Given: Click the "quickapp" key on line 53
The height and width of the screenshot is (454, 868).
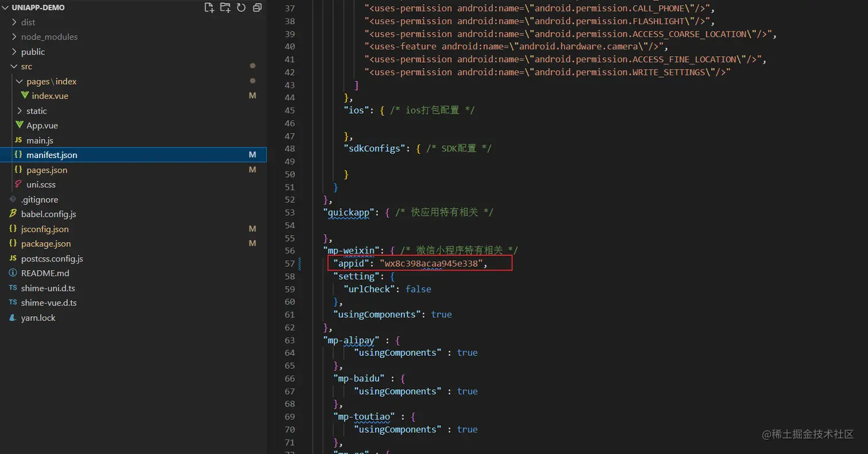Looking at the screenshot, I should pyautogui.click(x=348, y=213).
